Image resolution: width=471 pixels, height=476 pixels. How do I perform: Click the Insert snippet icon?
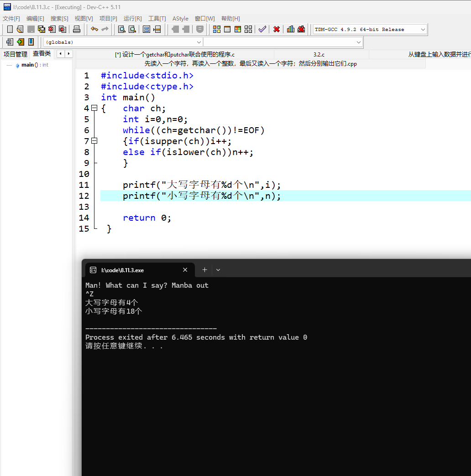10,42
